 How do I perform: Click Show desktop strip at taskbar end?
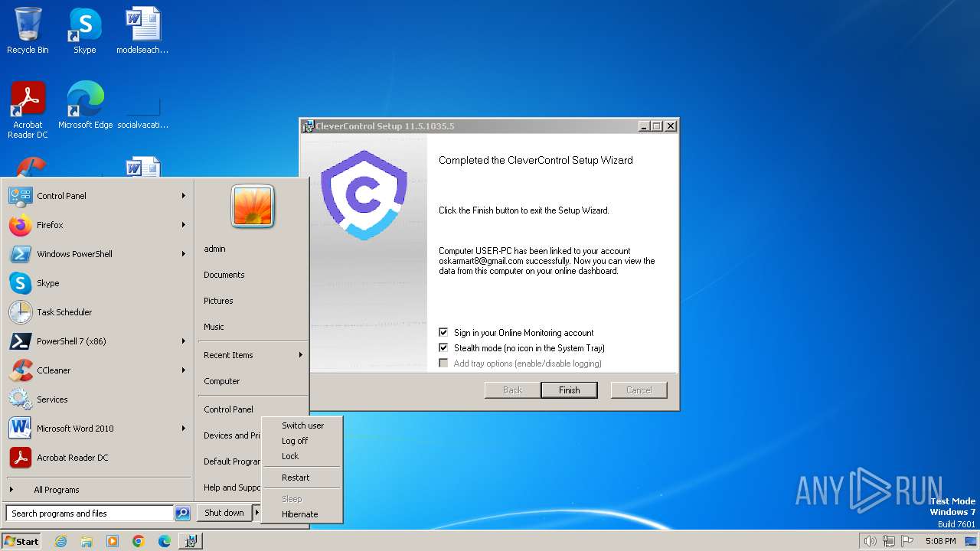pyautogui.click(x=972, y=541)
